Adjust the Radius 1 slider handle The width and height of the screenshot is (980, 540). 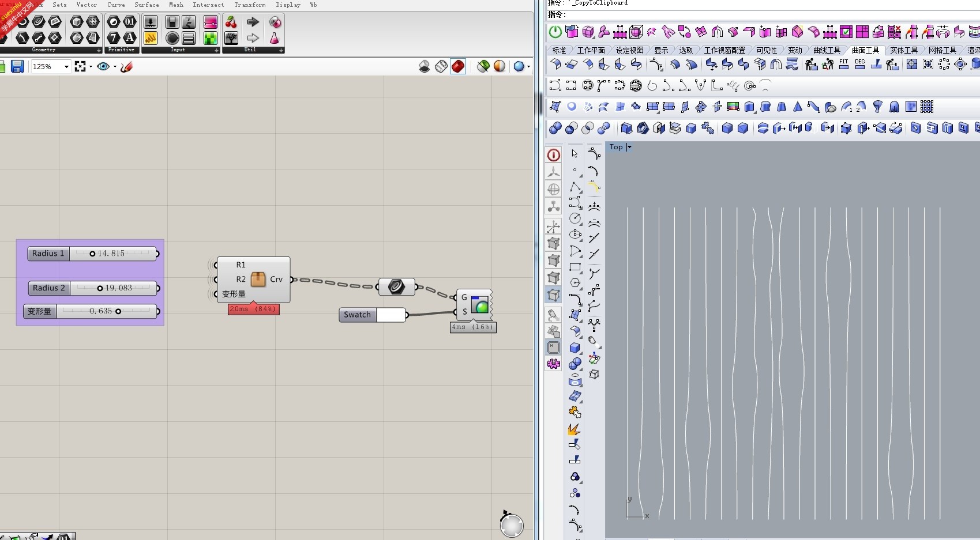(92, 254)
